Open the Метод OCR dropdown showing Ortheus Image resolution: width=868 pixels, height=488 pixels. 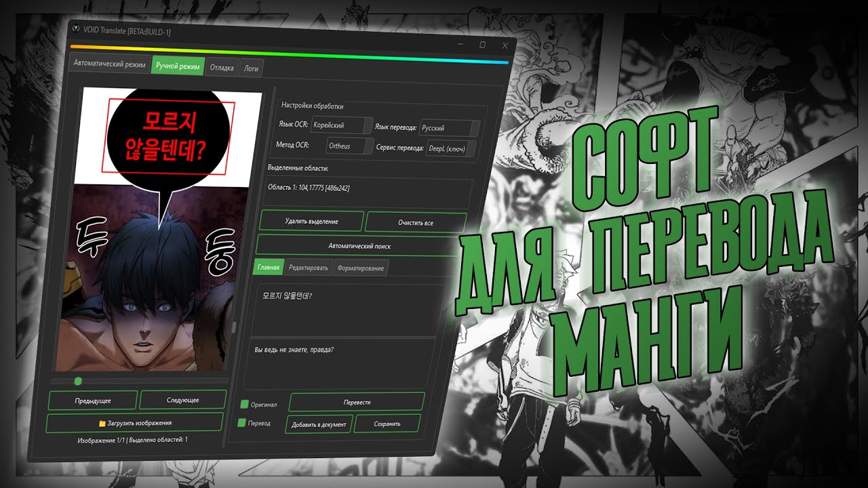click(350, 146)
